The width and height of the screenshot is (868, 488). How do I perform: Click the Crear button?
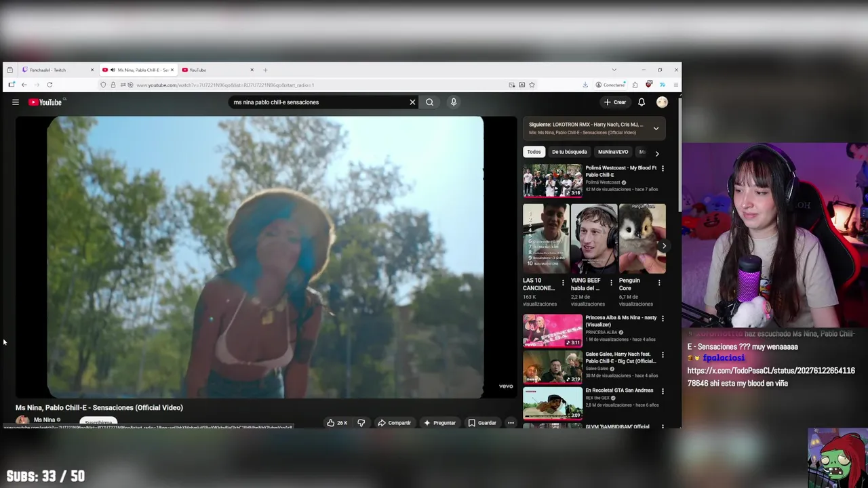(x=615, y=102)
